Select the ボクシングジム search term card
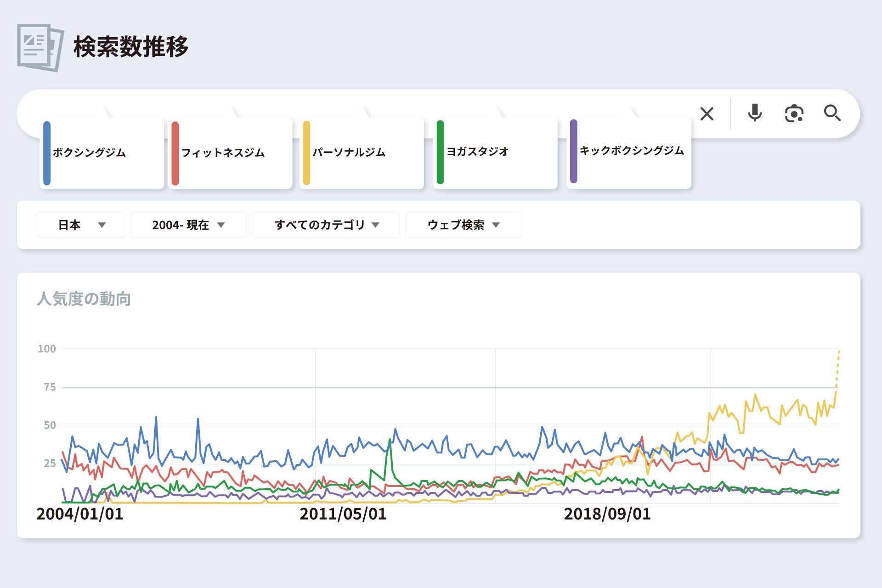 [x=102, y=153]
